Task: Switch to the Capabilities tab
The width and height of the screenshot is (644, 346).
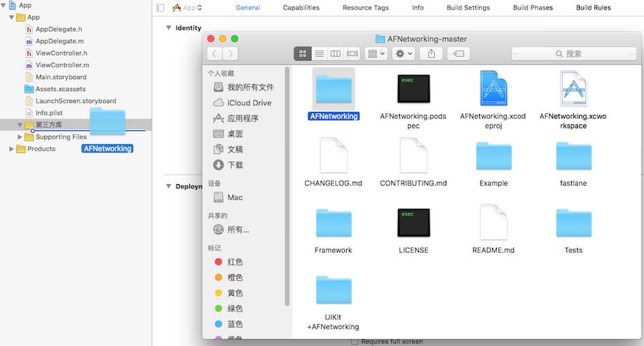Action: pos(301,8)
